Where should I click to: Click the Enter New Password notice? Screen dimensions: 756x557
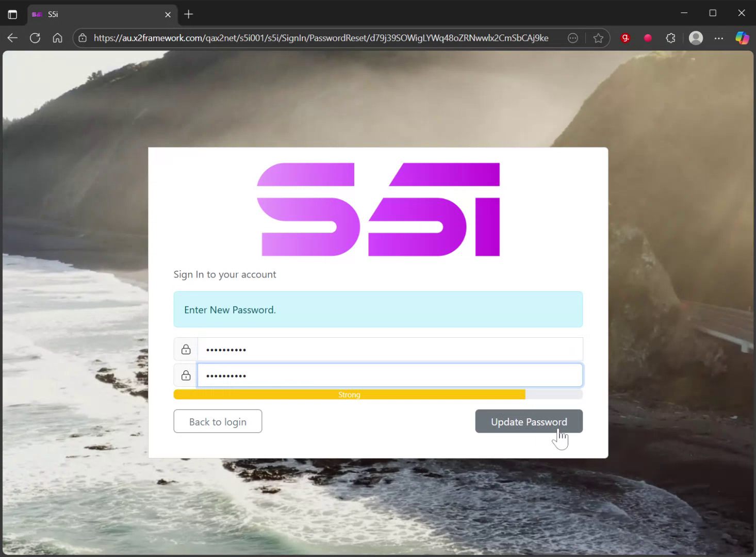[378, 309]
